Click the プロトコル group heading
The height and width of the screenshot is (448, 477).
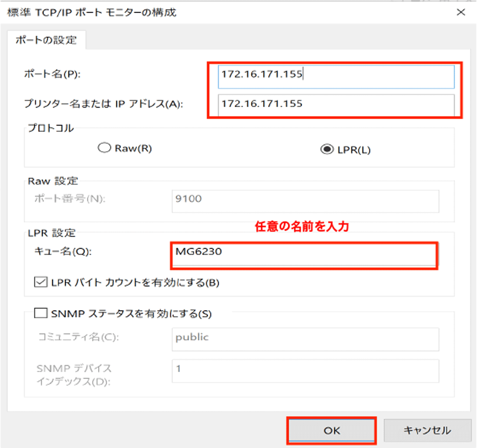pos(51,129)
